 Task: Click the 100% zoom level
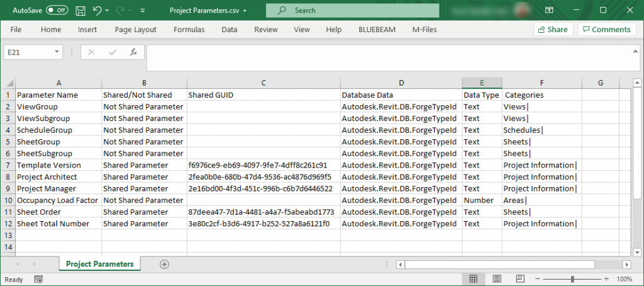625,280
